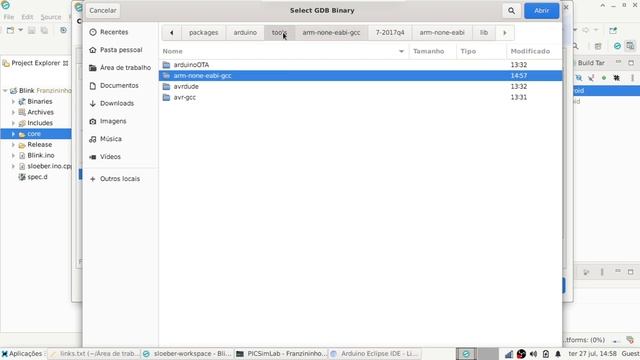Sort files by Nome column
Viewport: 640px width, 360px height.
click(284, 51)
